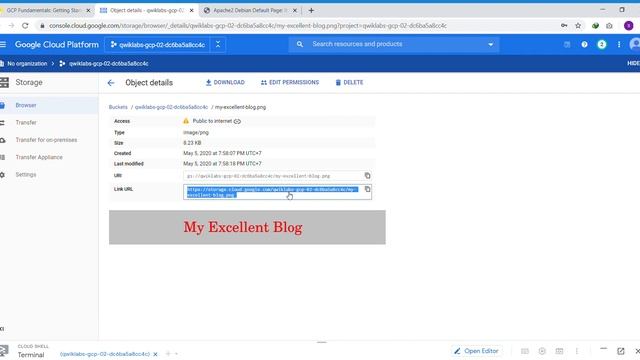Click the My Excellent Blog image preview
This screenshot has width=640, height=360.
[x=247, y=227]
